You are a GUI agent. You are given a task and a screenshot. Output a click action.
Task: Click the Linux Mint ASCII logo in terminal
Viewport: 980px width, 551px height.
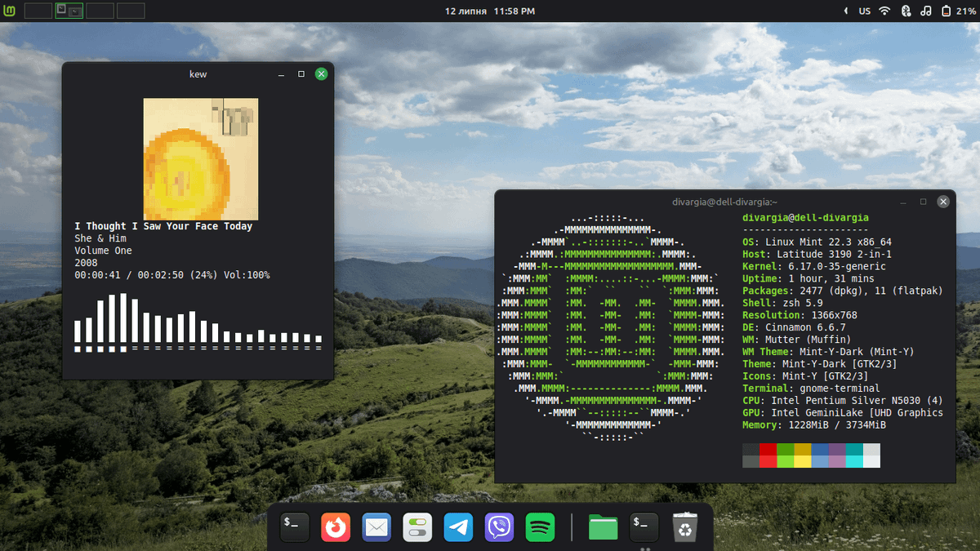[612, 327]
